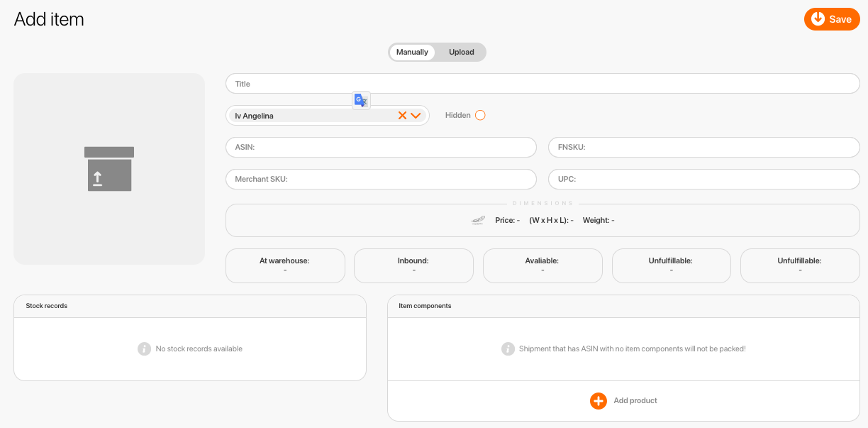Click the FNSKU input field

pyautogui.click(x=703, y=148)
